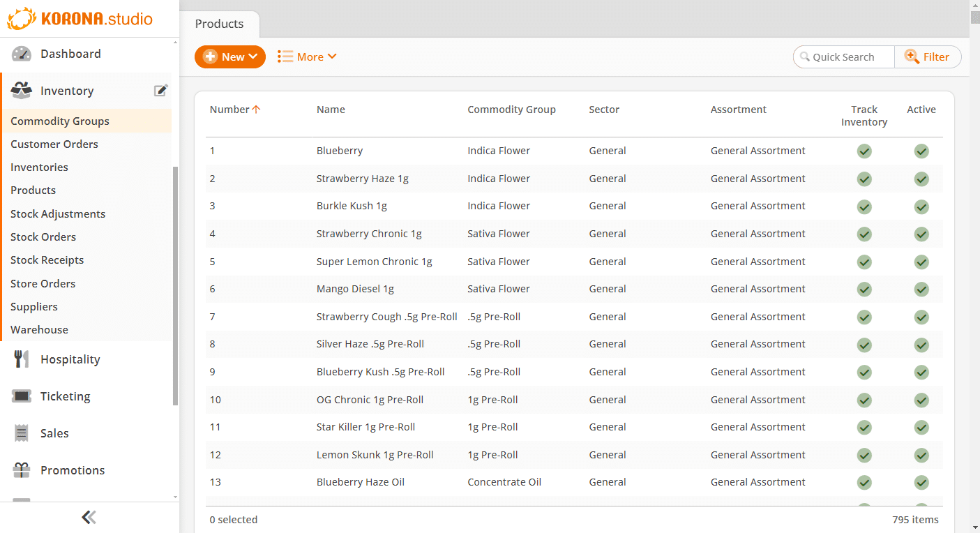
Task: Open Warehouse in the sidebar
Action: pos(39,329)
